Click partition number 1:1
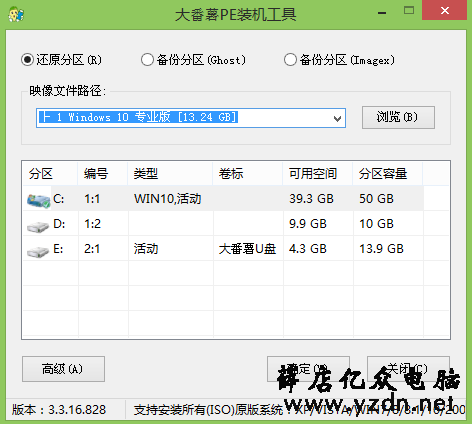Viewport: 472px width, 424px height. (x=92, y=199)
